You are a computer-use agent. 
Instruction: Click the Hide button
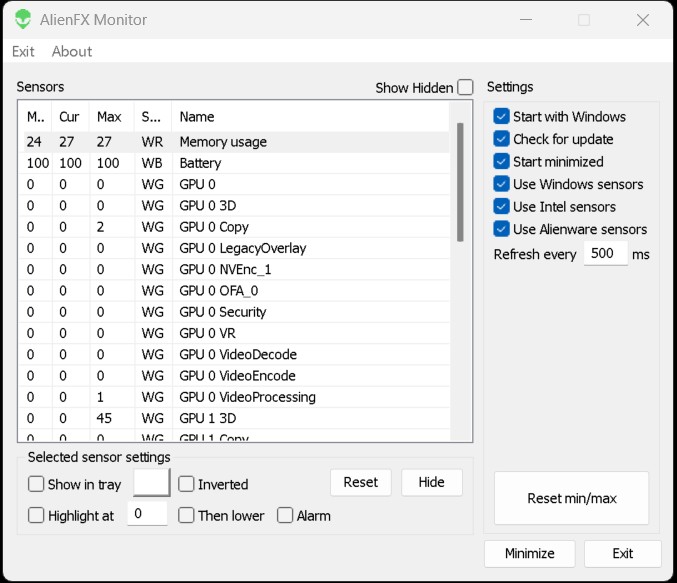click(x=432, y=482)
